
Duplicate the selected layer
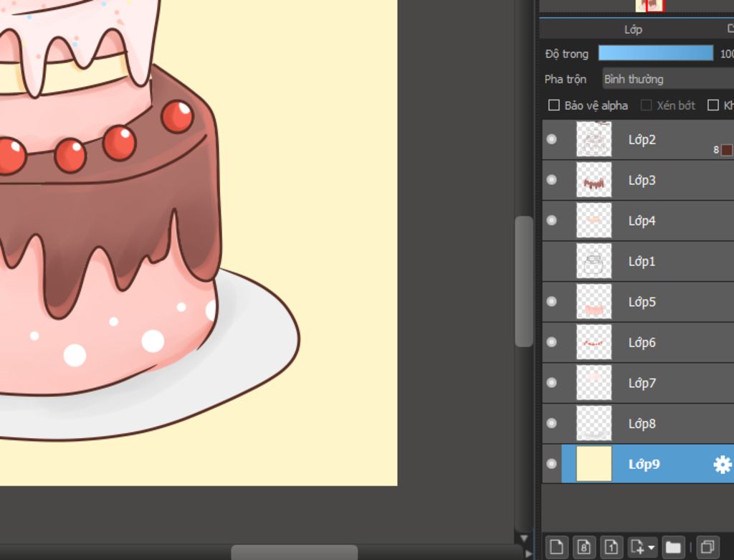[x=707, y=546]
